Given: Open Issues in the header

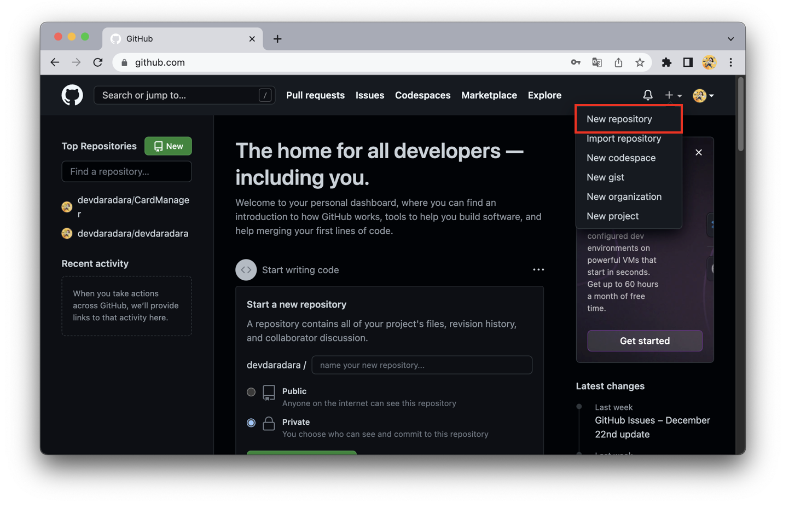Looking at the screenshot, I should pos(370,95).
